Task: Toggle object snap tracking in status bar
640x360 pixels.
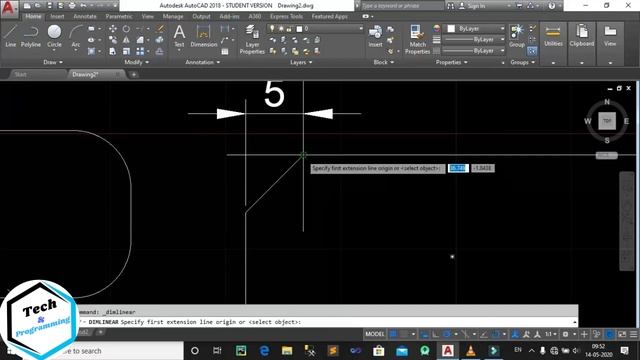Action: click(x=484, y=334)
